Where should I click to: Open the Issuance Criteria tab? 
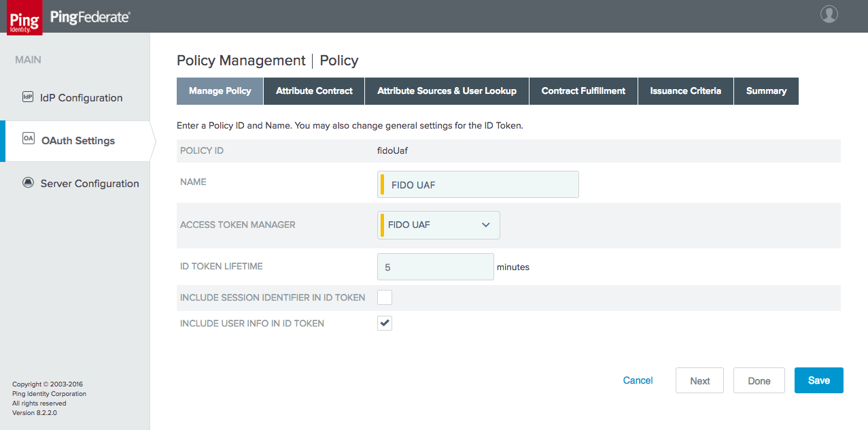tap(685, 91)
